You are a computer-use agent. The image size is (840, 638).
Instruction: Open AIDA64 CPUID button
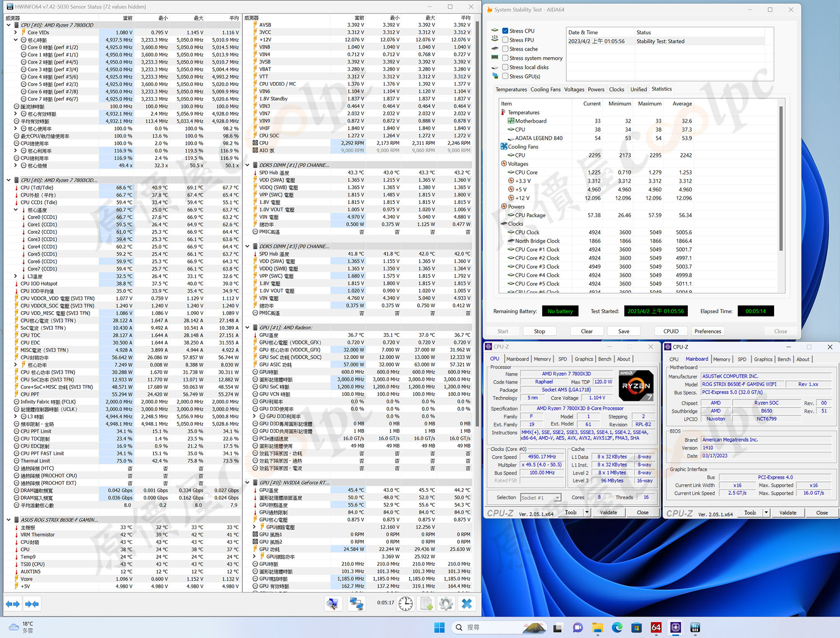coord(671,331)
